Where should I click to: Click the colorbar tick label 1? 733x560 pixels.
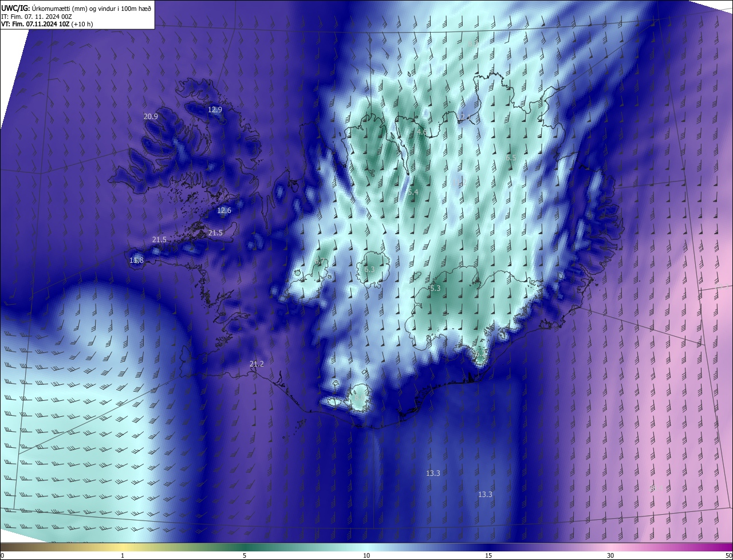click(x=123, y=555)
